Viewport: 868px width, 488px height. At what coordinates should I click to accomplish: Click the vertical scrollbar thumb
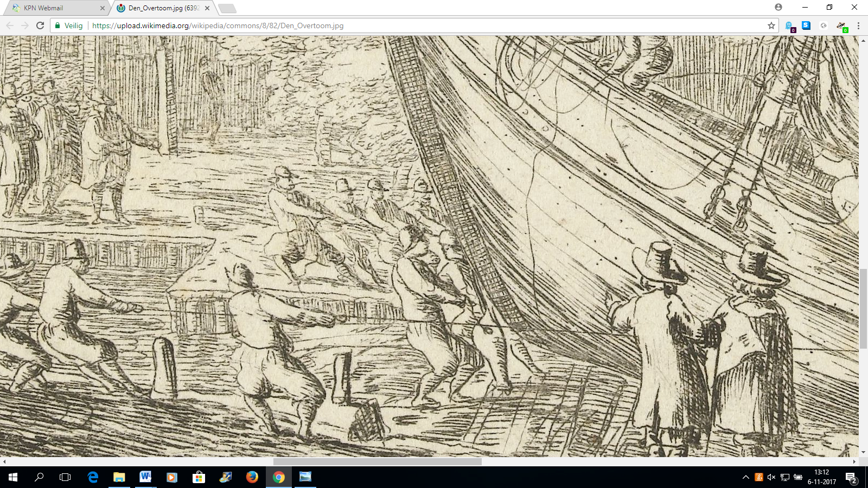(x=863, y=308)
